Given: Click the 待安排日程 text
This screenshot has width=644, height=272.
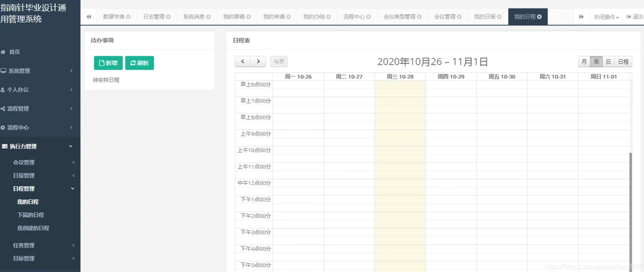Looking at the screenshot, I should click(106, 80).
